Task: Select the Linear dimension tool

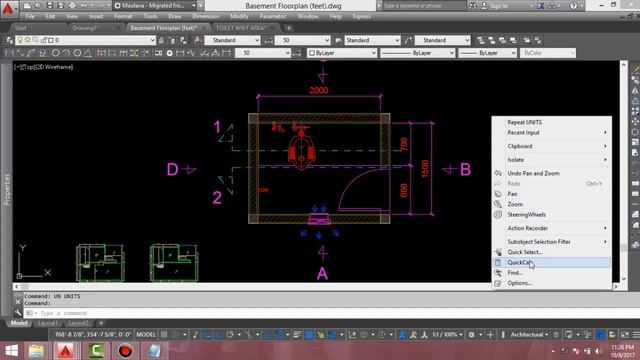Action: point(9,53)
